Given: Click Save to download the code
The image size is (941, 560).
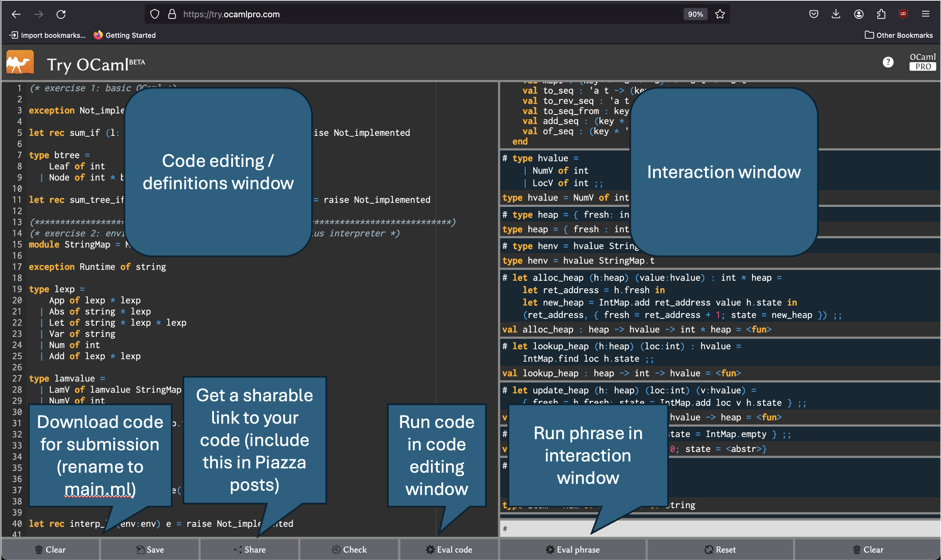Looking at the screenshot, I should pyautogui.click(x=150, y=550).
